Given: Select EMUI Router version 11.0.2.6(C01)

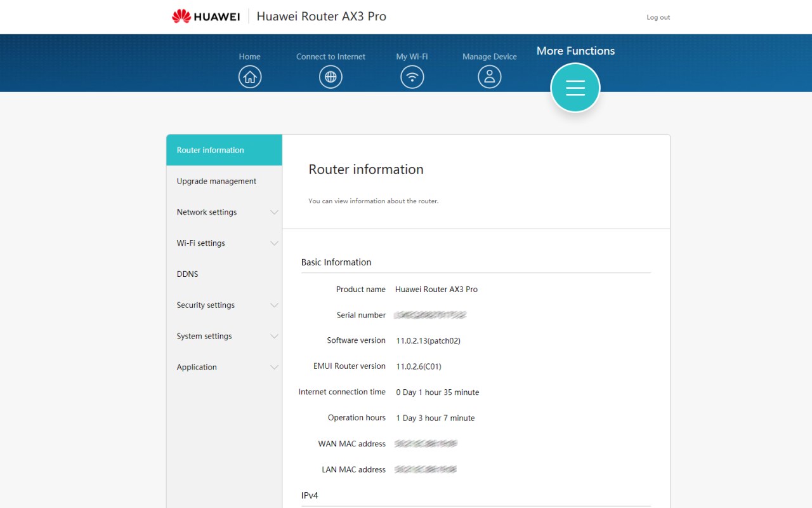Looking at the screenshot, I should [419, 366].
